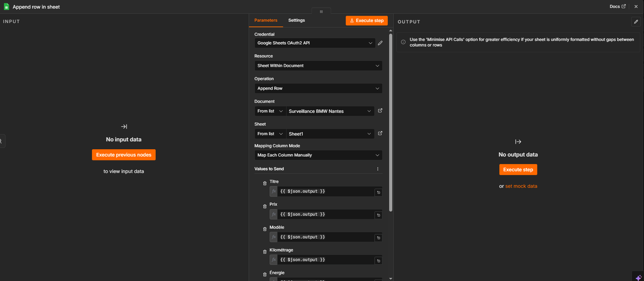The height and width of the screenshot is (281, 644).
Task: Click Execute previous nodes button
Action: (124, 155)
